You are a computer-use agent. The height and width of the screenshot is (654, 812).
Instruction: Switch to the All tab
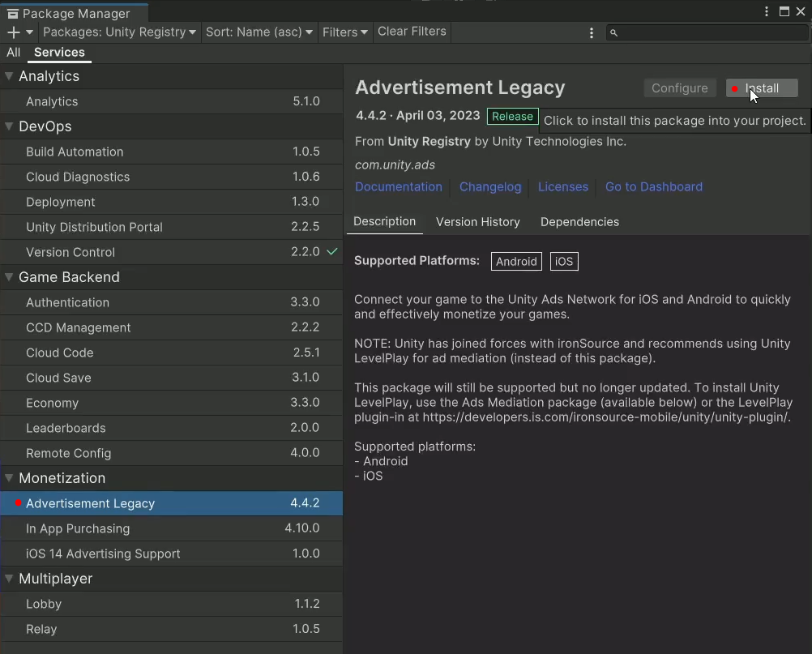pyautogui.click(x=14, y=53)
